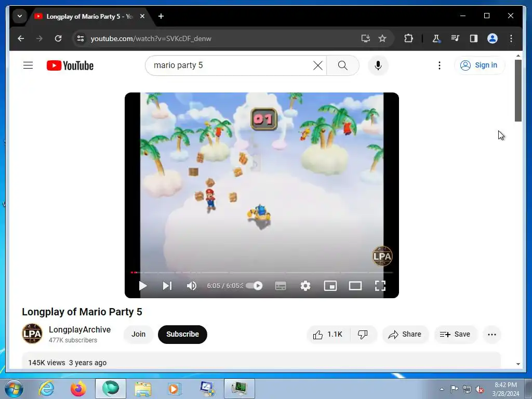
Task: Sign in to YouTube
Action: point(479,65)
